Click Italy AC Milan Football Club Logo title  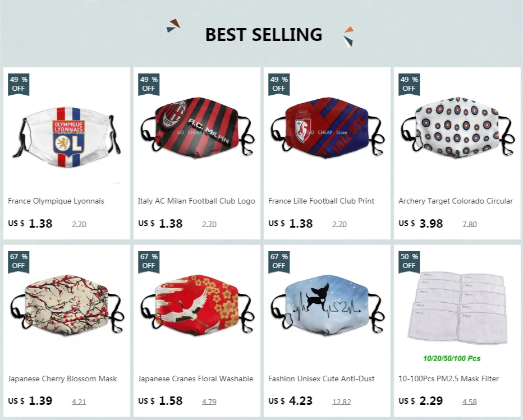(x=196, y=201)
